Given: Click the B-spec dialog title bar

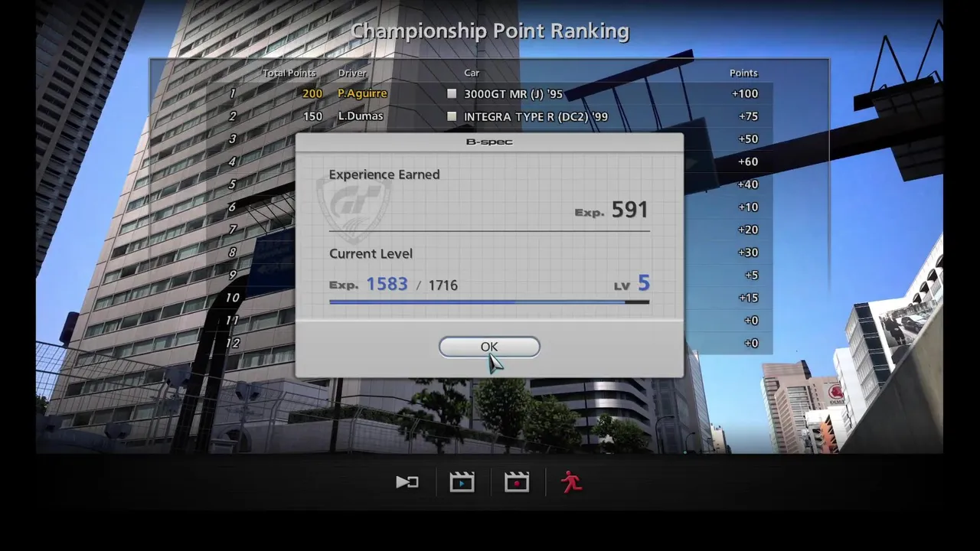Looking at the screenshot, I should (x=489, y=142).
